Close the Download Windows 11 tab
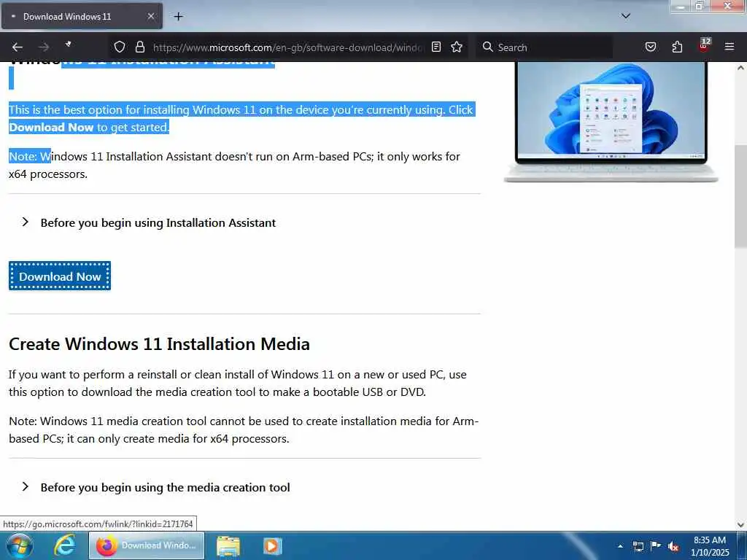The height and width of the screenshot is (560, 747). tap(150, 17)
